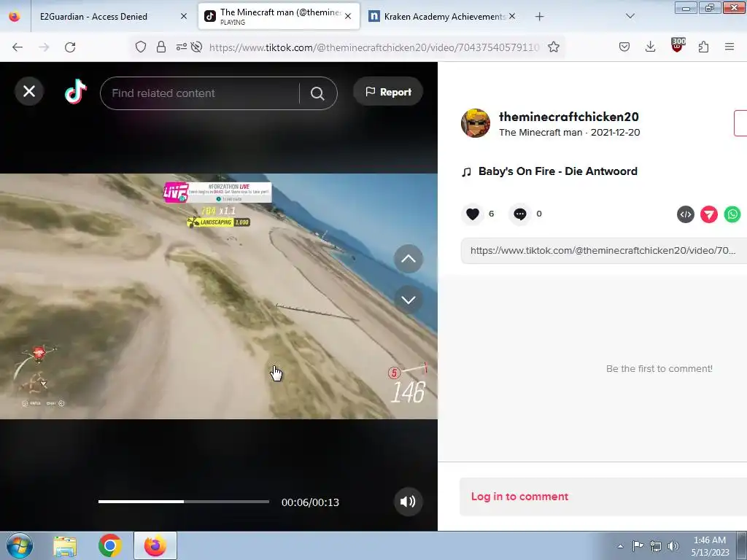The height and width of the screenshot is (560, 747).
Task: Open the Action Center flag icon
Action: tap(638, 545)
